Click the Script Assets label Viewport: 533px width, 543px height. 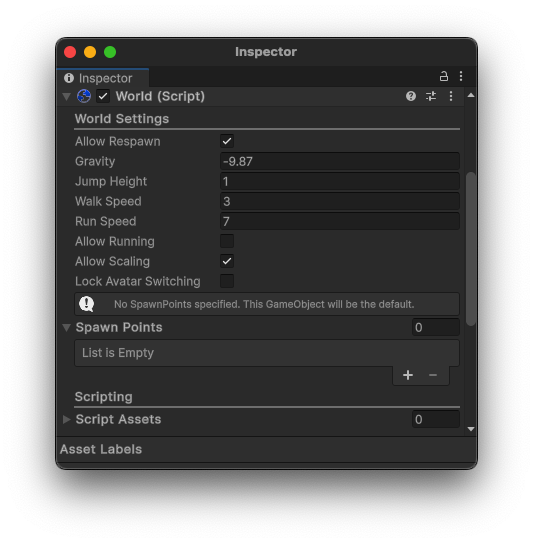pyautogui.click(x=118, y=419)
